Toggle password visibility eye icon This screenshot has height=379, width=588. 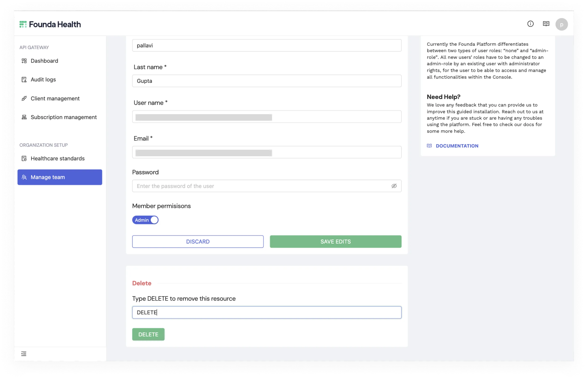pyautogui.click(x=394, y=186)
